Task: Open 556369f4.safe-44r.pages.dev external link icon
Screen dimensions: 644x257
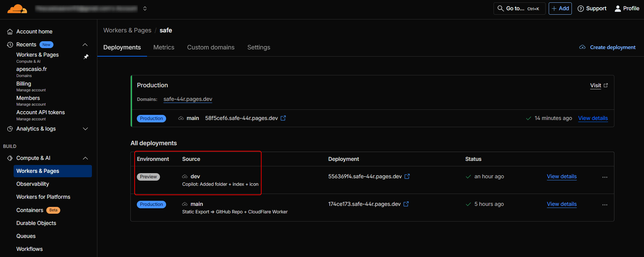Action: [407, 177]
